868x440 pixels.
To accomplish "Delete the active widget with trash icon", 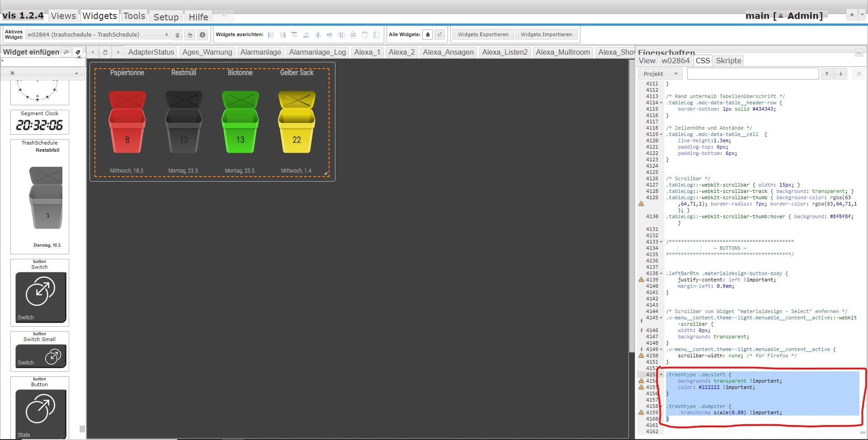I will (x=177, y=35).
